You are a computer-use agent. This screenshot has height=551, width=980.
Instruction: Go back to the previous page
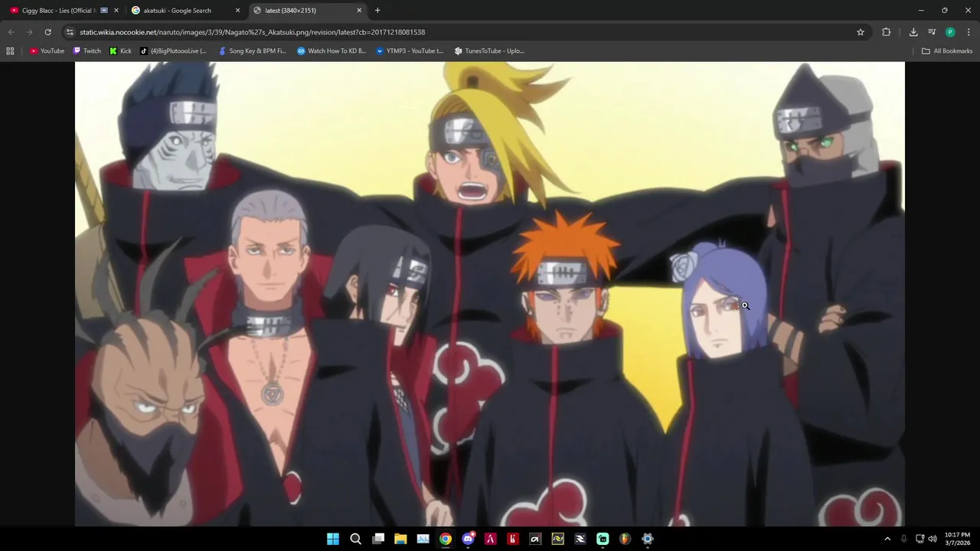11,32
